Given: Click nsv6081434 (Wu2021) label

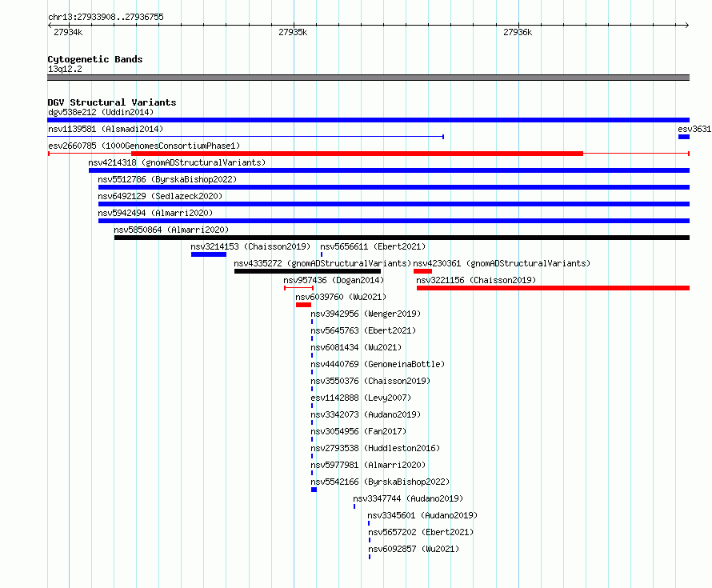Looking at the screenshot, I should point(356,347).
